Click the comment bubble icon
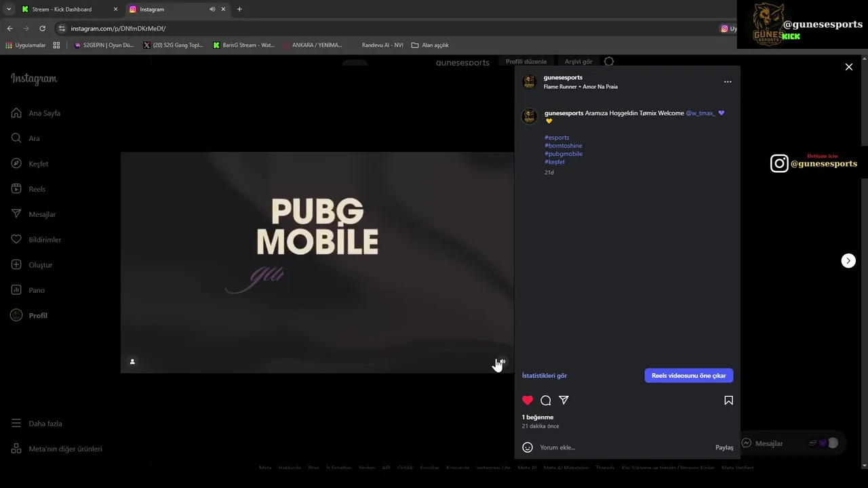This screenshot has height=488, width=868. [546, 401]
